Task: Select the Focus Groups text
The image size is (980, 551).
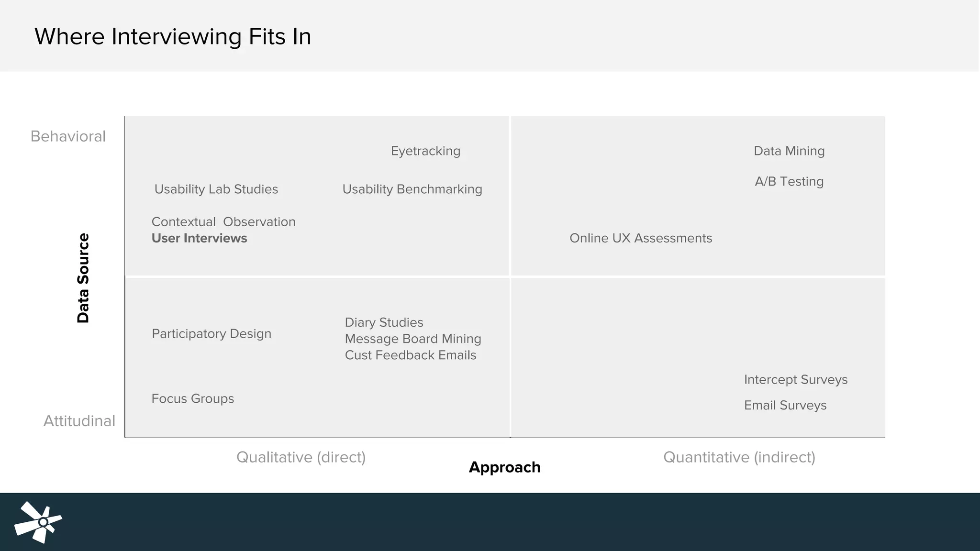Action: tap(193, 399)
